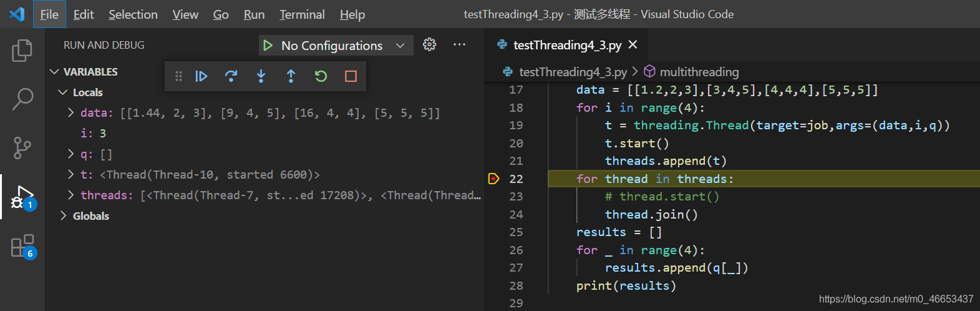
Task: Open the Run menu
Action: [254, 14]
